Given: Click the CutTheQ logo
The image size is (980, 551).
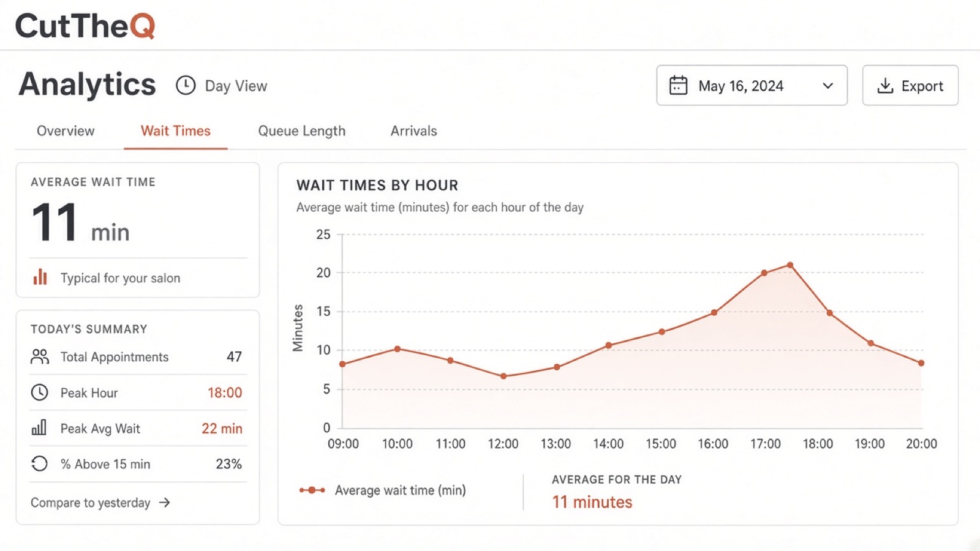Looking at the screenshot, I should [85, 26].
